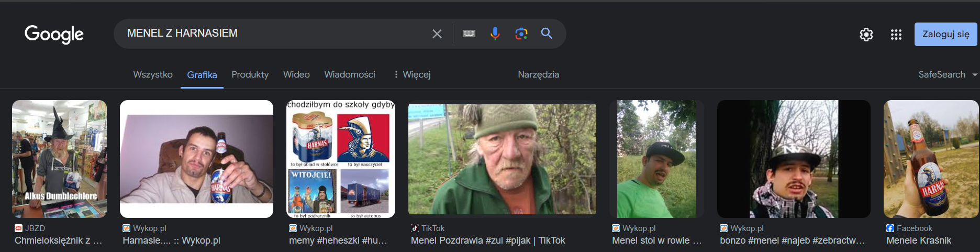Open the Menele Kraśnik Facebook link
Screen dimensions: 980x252
(x=918, y=240)
